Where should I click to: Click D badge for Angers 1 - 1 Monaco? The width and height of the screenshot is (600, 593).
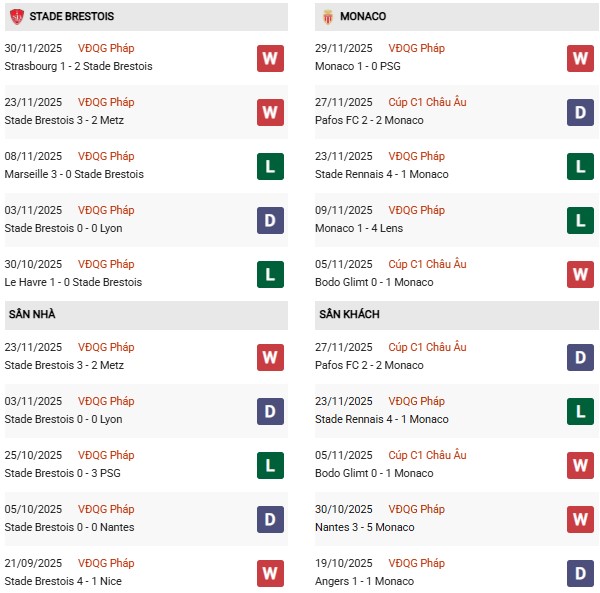580,573
